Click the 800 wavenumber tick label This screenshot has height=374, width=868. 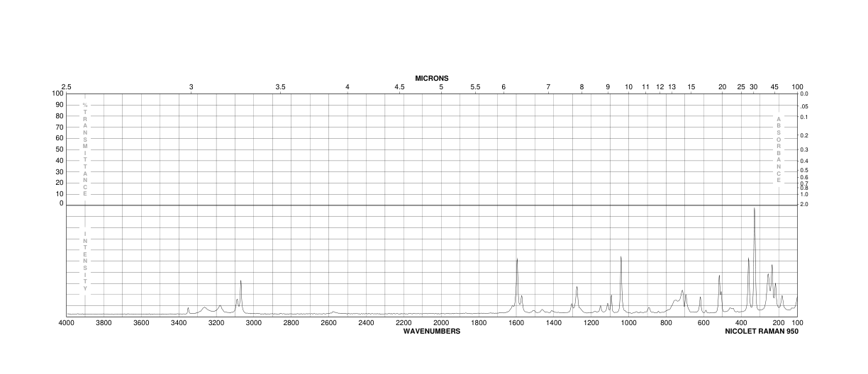[666, 323]
